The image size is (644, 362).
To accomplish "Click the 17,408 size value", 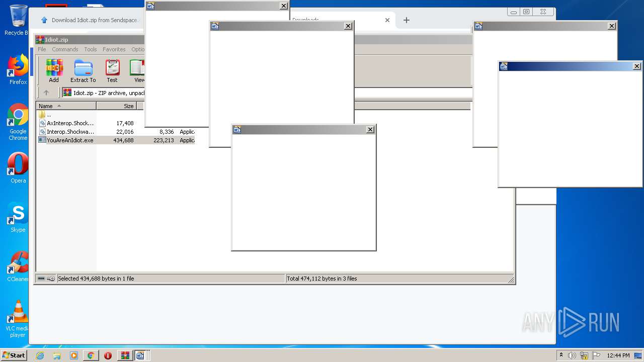I will pos(125,123).
